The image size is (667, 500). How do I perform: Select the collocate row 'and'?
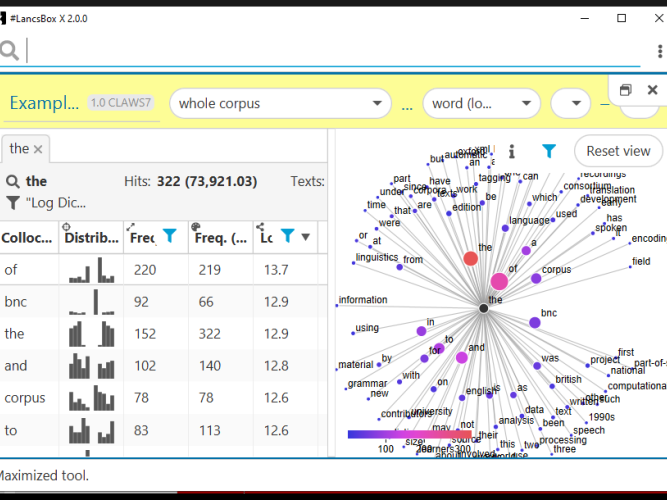pos(163,366)
